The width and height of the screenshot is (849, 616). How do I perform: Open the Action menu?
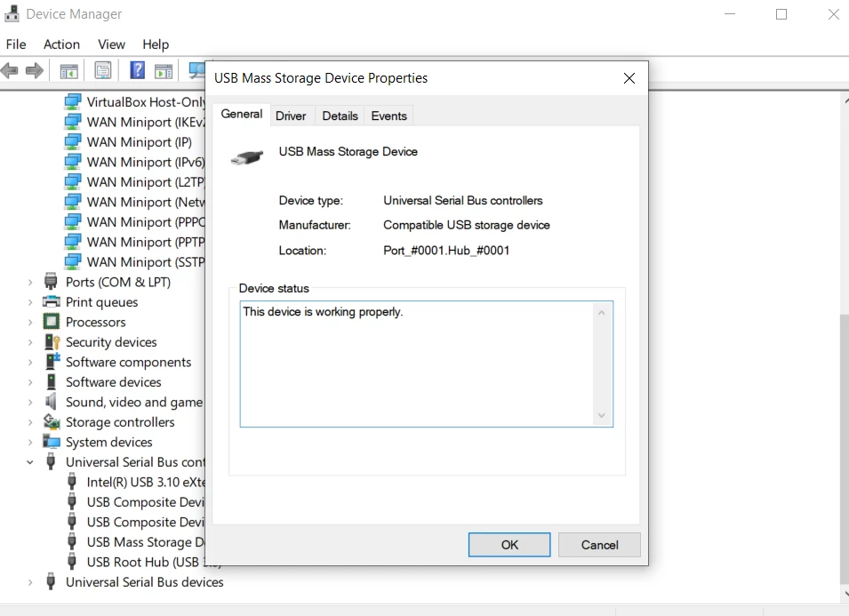61,44
